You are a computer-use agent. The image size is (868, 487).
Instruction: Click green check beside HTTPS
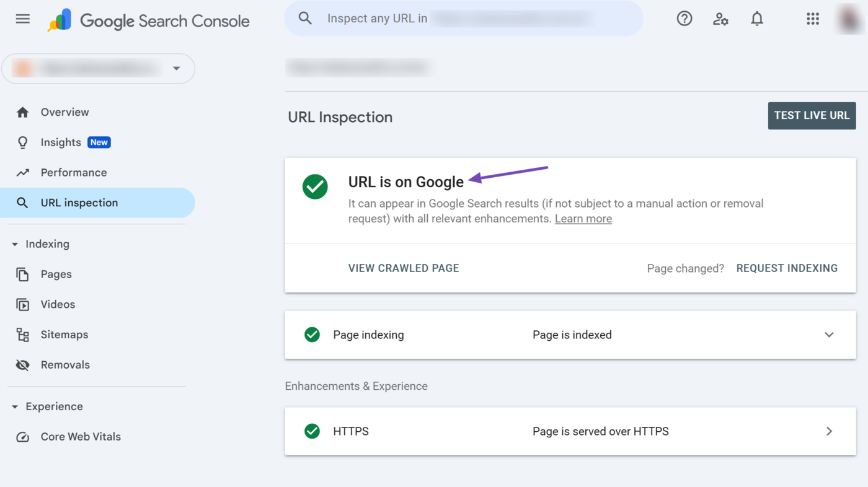point(312,431)
